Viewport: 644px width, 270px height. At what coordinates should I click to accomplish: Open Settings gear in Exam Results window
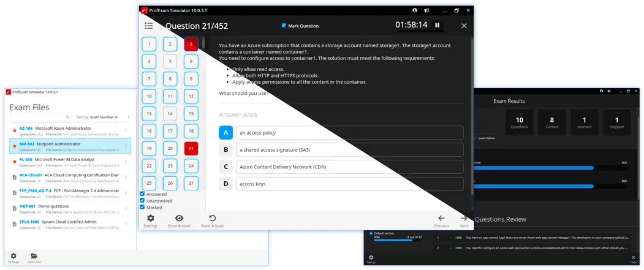pos(371,257)
